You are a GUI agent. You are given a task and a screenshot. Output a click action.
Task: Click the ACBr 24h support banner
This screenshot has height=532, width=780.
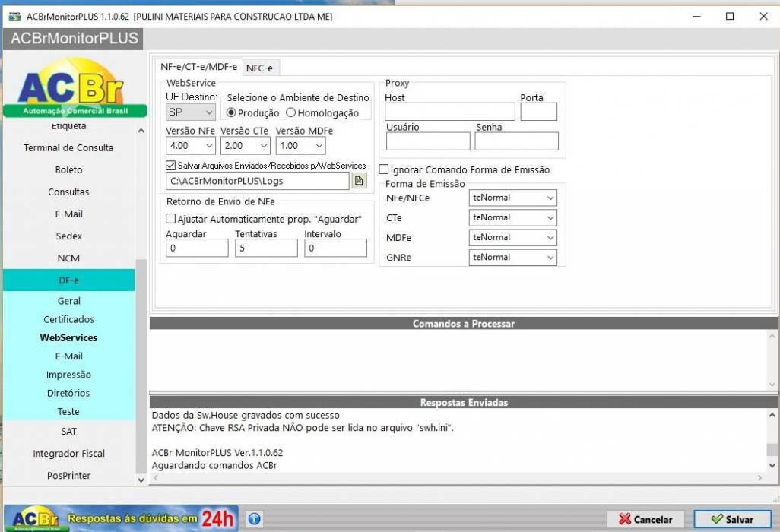(122, 518)
